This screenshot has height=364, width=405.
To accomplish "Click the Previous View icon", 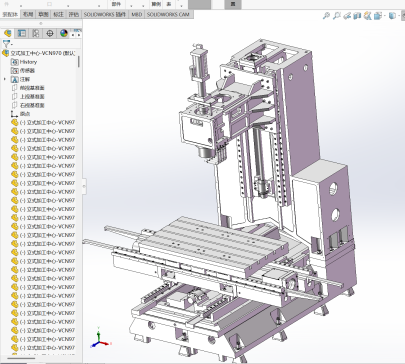I will [347, 16].
